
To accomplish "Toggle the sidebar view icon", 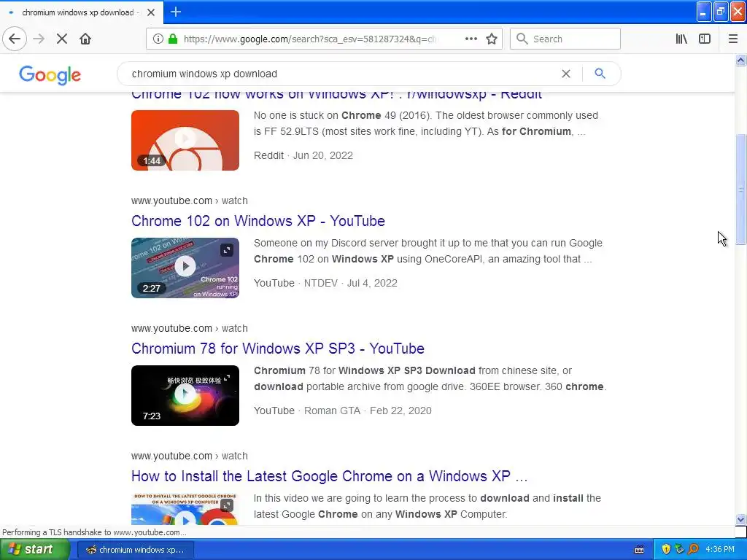I will [705, 39].
